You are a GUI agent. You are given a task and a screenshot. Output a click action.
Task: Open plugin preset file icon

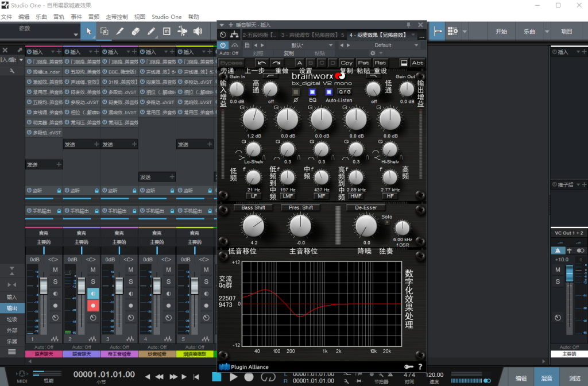(247, 45)
